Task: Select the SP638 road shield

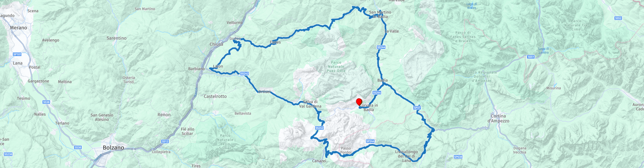Action: coord(458,157)
